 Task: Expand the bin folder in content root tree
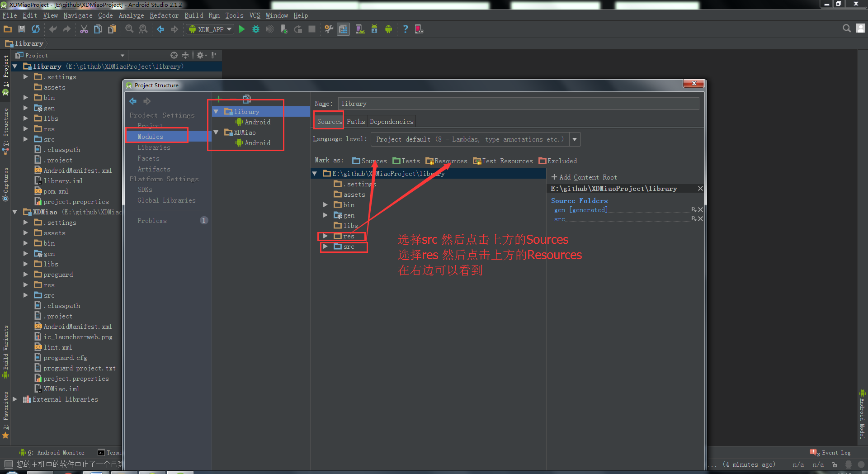point(325,205)
